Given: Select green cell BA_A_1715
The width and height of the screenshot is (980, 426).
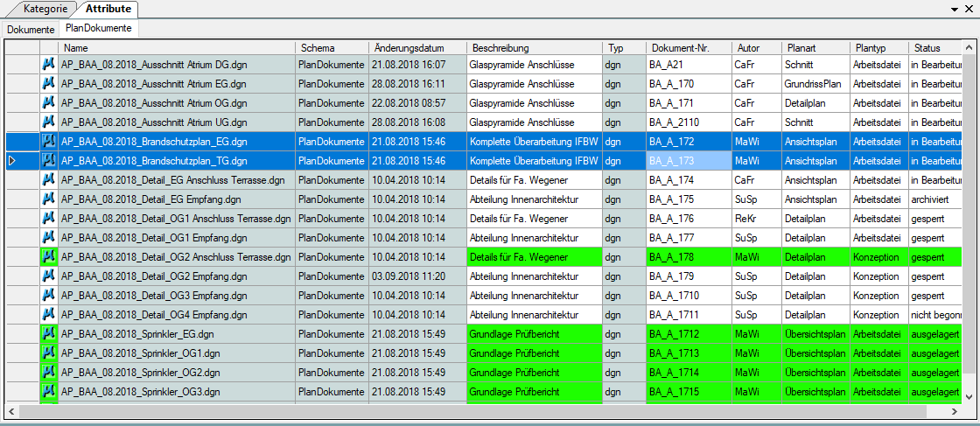Looking at the screenshot, I should [x=689, y=392].
